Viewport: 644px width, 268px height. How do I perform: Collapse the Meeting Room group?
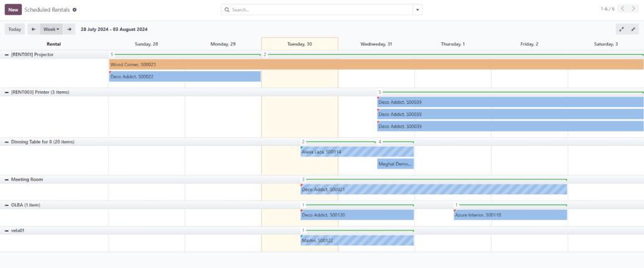pos(7,179)
